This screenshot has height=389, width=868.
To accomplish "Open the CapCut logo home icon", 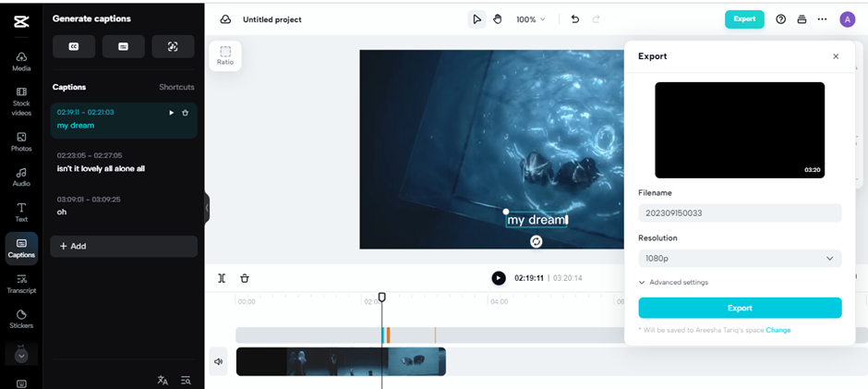I will (21, 21).
